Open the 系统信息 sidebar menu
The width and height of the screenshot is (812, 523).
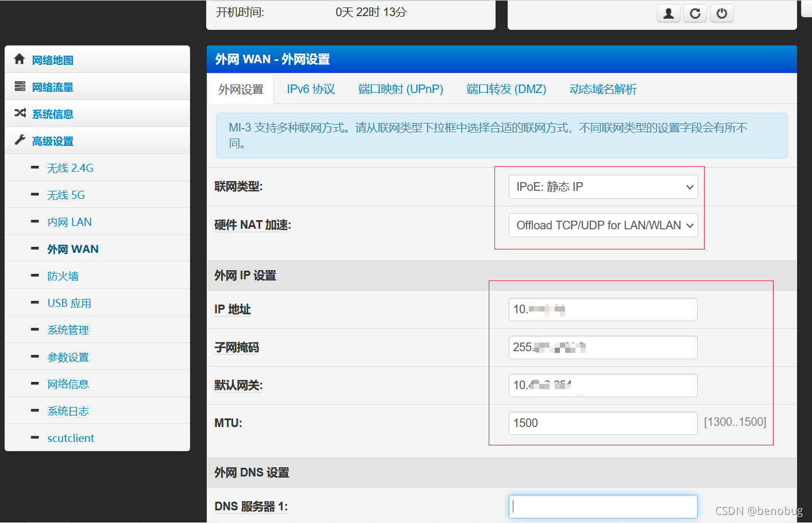point(97,114)
